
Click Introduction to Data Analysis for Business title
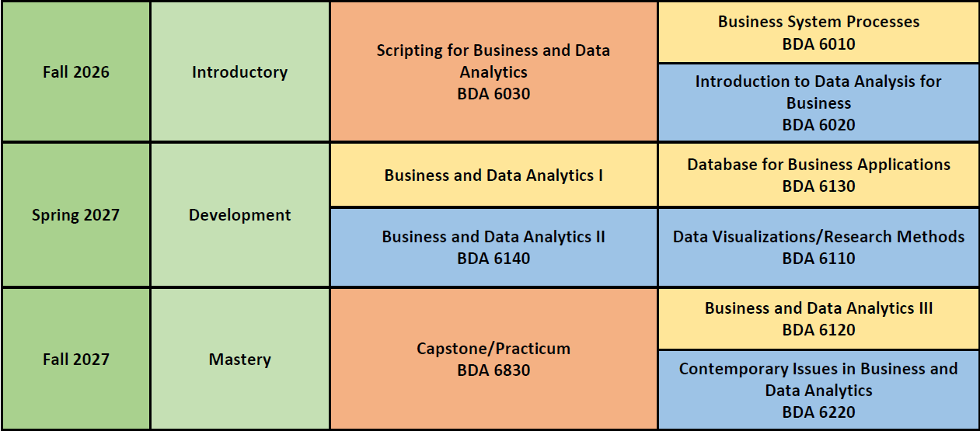[818, 92]
